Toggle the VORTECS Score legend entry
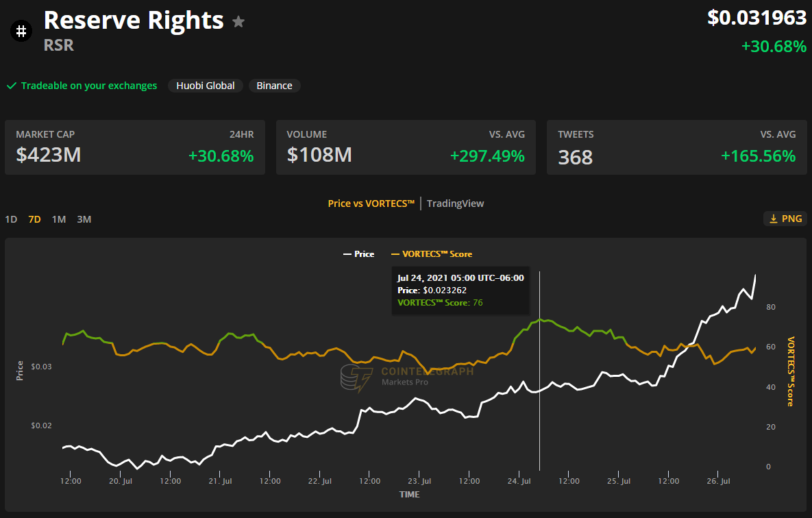812x518 pixels. tap(431, 254)
